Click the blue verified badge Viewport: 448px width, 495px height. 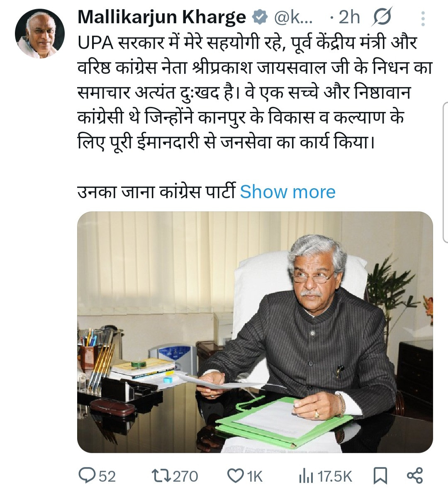(x=259, y=17)
